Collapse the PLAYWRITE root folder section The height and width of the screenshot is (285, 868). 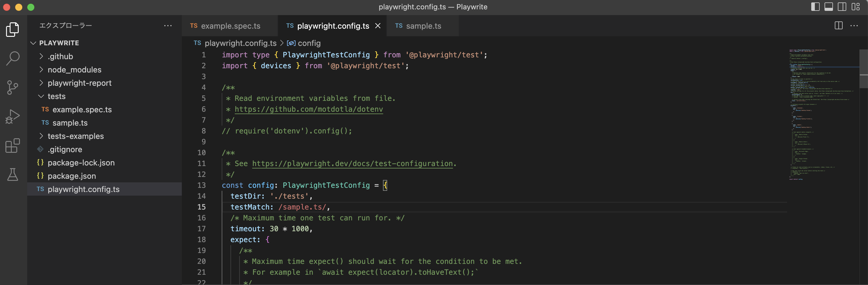coord(104,43)
